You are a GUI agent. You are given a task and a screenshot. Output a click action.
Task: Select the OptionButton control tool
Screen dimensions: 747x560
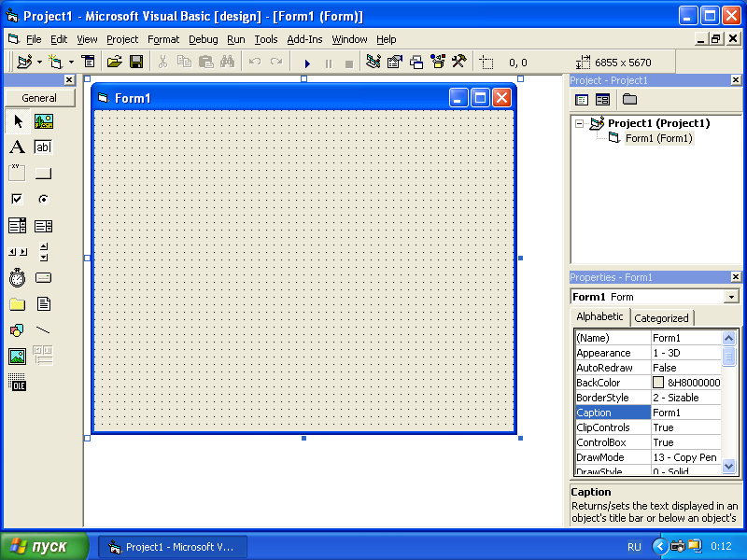(43, 199)
